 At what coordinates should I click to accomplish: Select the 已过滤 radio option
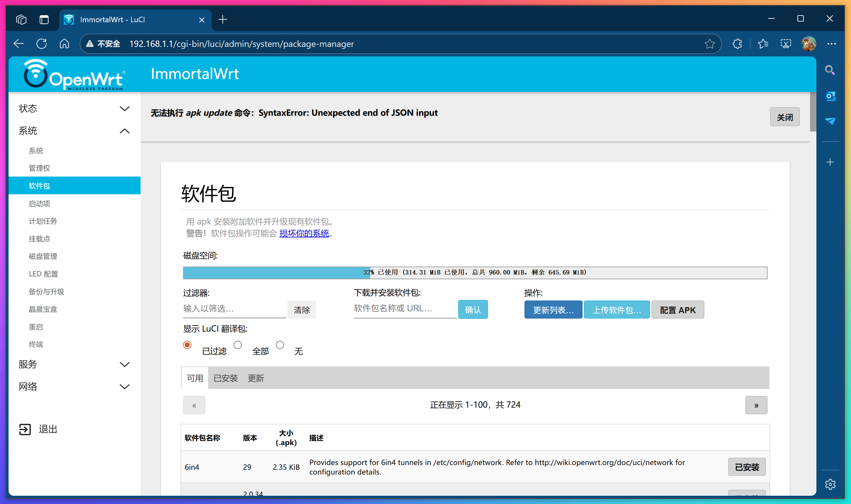tap(187, 345)
